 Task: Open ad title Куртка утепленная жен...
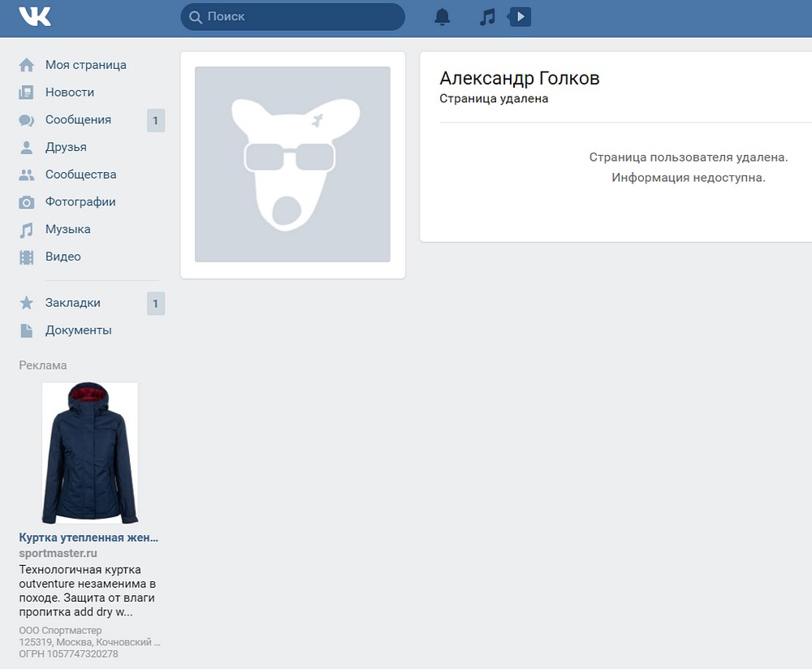tap(89, 537)
